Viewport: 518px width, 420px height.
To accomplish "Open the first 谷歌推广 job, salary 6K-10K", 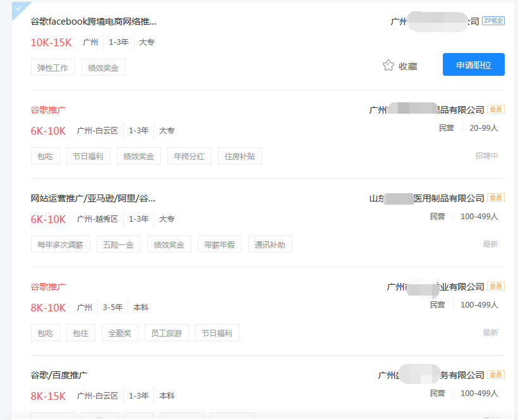I will (x=48, y=110).
